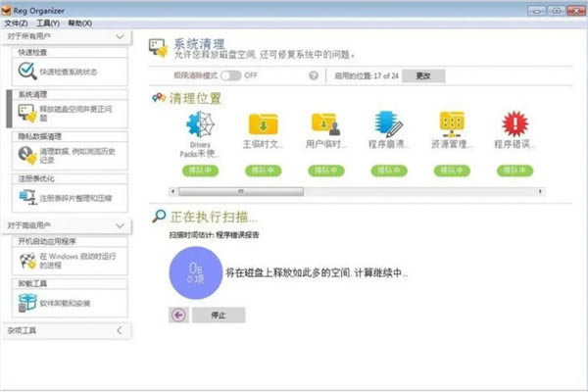Click the purple back arrow button

(178, 316)
